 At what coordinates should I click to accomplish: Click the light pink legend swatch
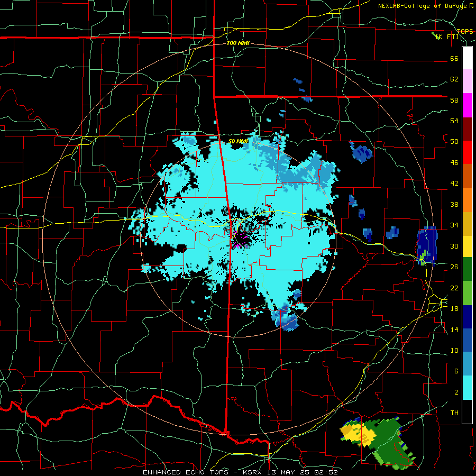click(467, 81)
